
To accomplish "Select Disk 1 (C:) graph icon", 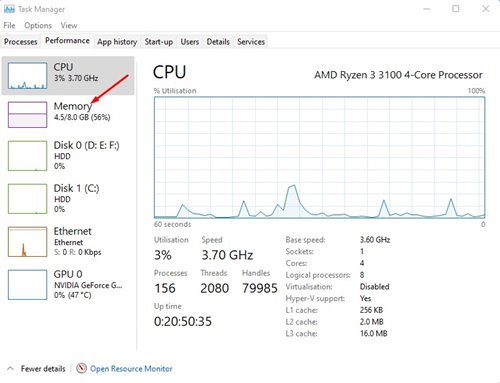I will (27, 199).
